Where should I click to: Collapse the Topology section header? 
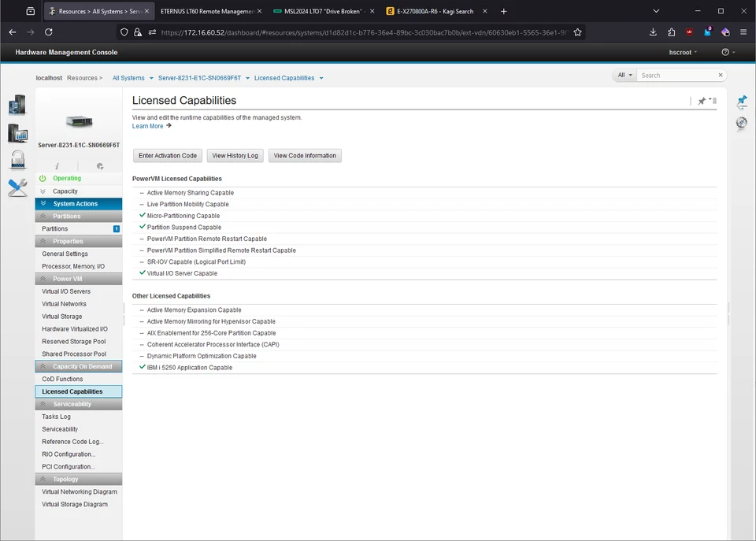click(x=79, y=480)
